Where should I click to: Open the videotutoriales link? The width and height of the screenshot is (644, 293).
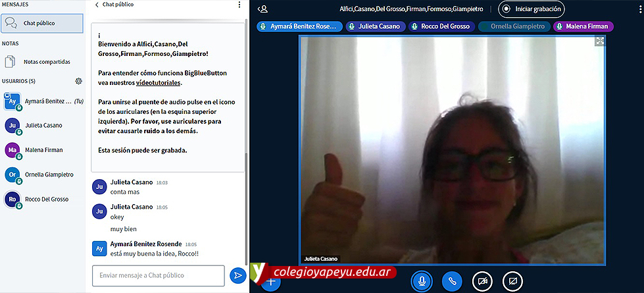click(x=158, y=83)
